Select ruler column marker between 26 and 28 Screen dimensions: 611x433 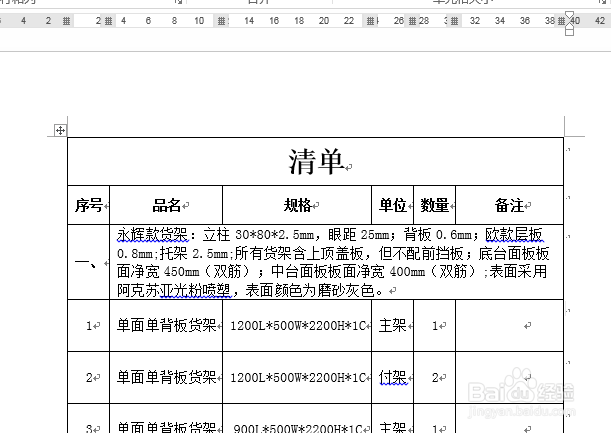point(413,21)
